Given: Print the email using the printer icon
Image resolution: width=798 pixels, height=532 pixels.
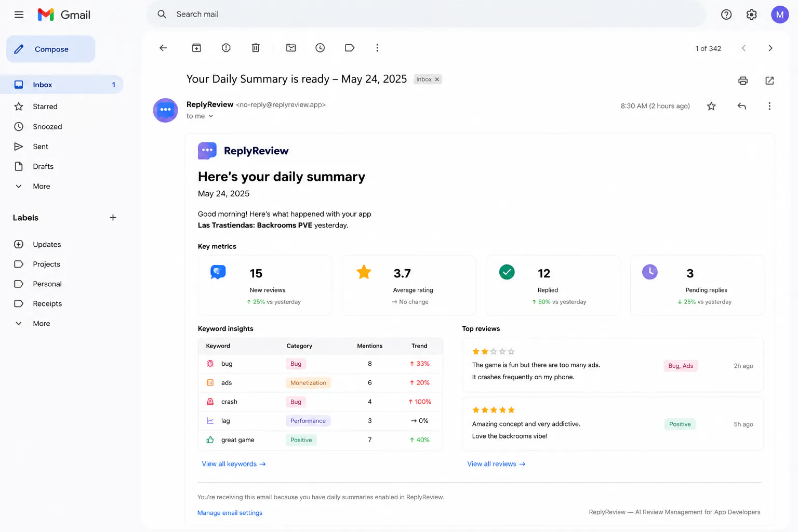Looking at the screenshot, I should (743, 81).
